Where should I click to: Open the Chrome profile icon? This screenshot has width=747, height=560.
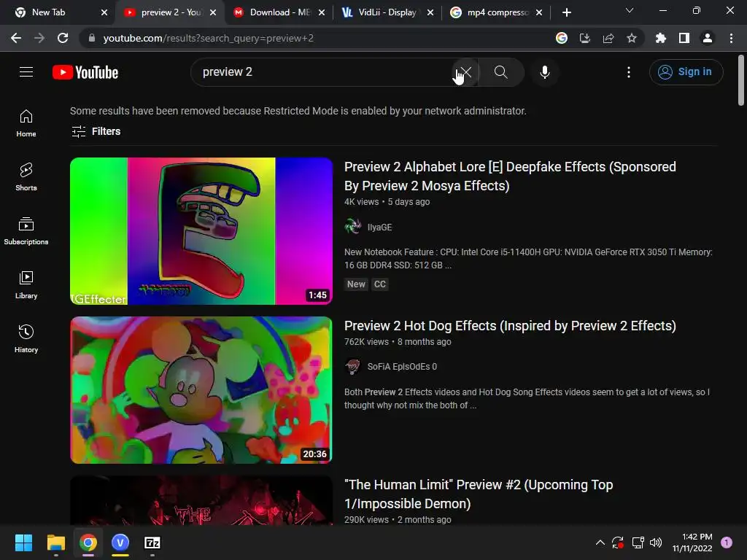point(708,38)
